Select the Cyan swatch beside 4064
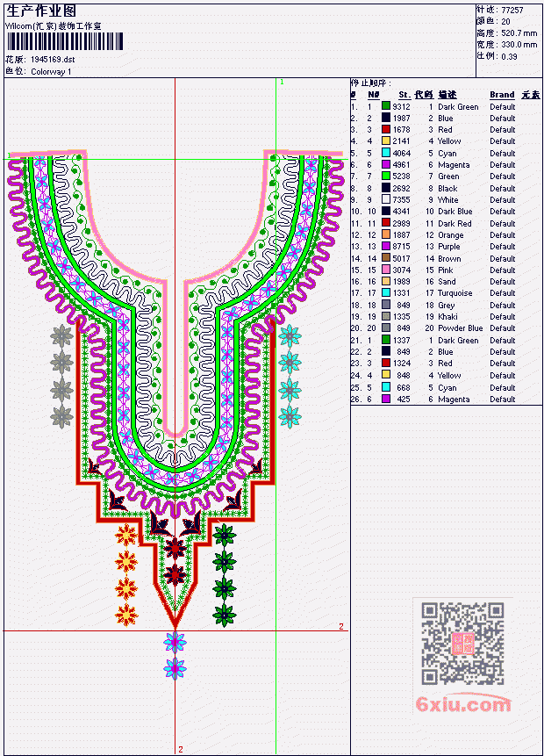This screenshot has width=544, height=756. click(x=386, y=153)
